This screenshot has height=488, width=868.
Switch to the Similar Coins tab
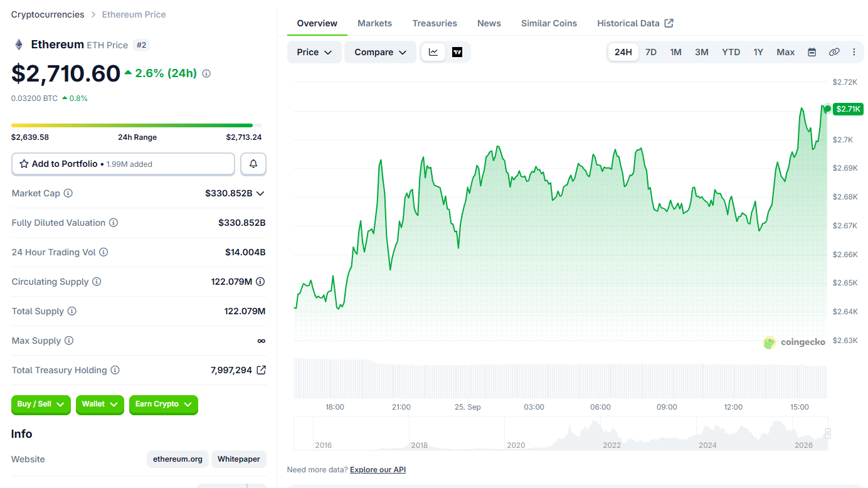(x=549, y=23)
